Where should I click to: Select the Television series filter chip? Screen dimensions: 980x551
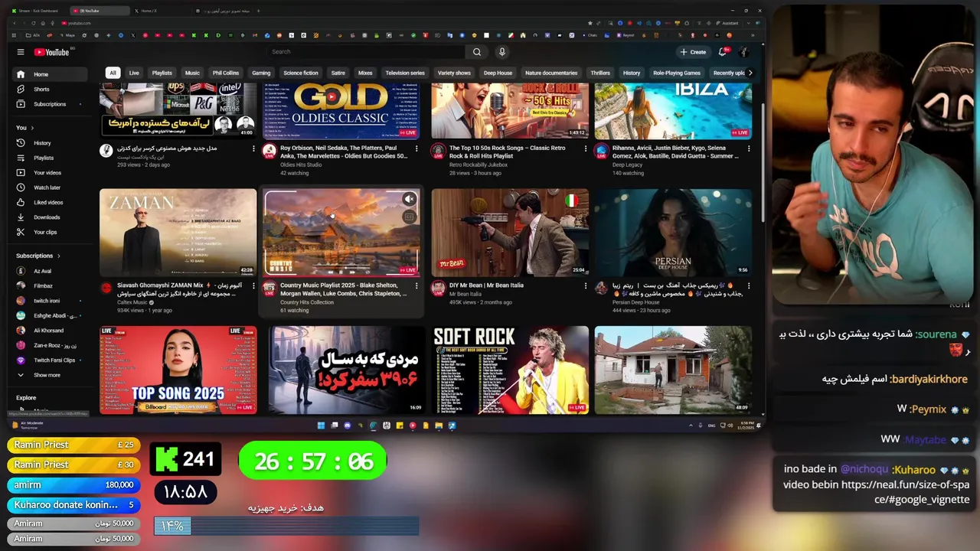click(x=405, y=73)
